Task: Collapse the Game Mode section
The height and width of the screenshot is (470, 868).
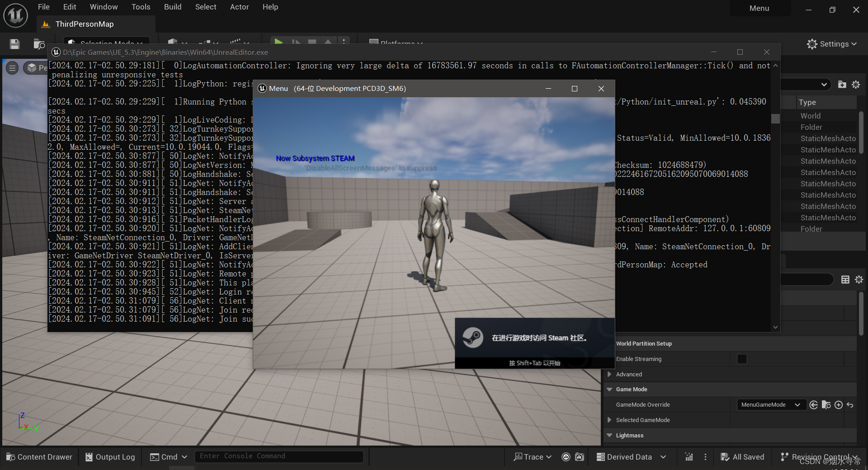Action: pos(609,389)
